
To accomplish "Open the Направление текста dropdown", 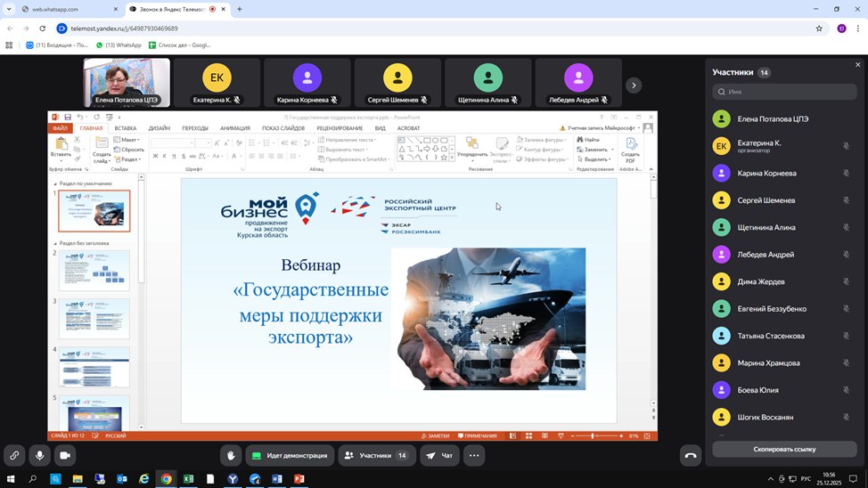I will click(x=347, y=140).
